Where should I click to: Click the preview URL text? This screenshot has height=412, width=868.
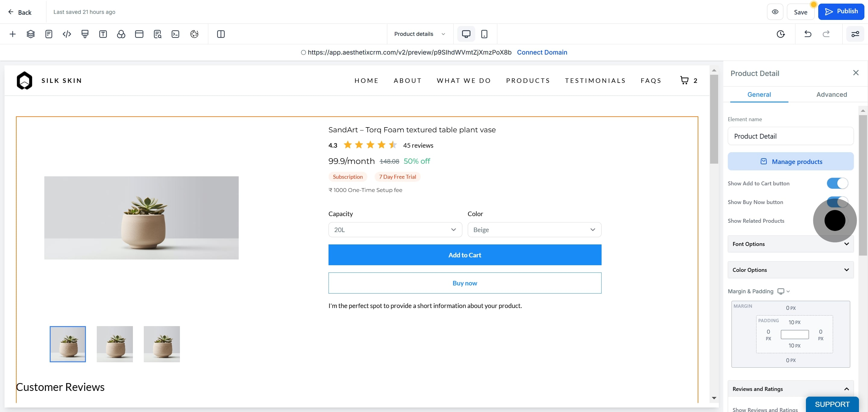pos(409,52)
